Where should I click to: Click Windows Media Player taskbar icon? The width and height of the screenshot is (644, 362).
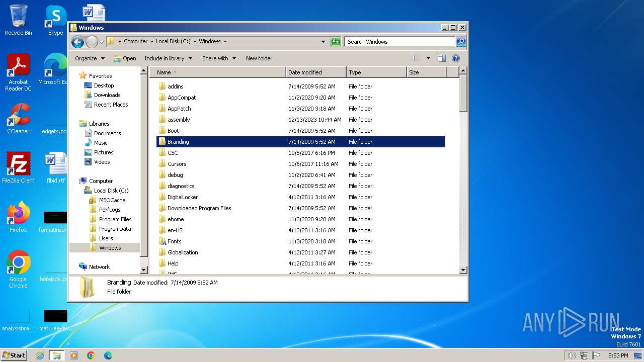coord(74,355)
